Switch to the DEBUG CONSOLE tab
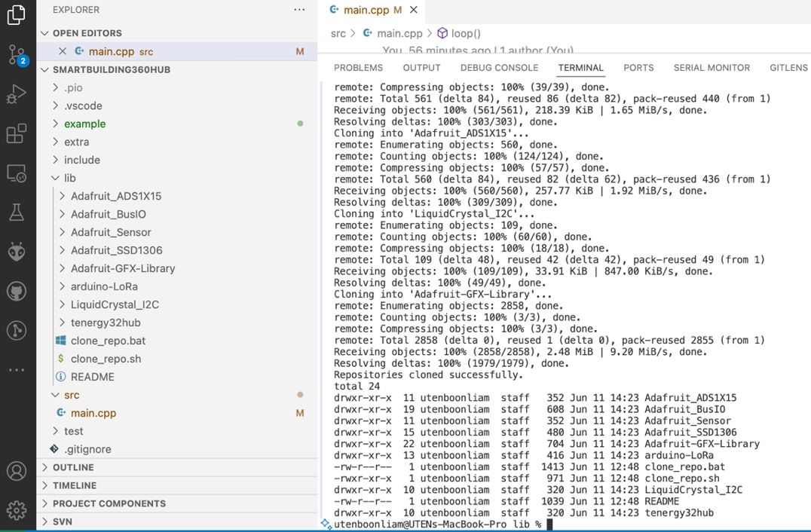Image resolution: width=811 pixels, height=532 pixels. pyautogui.click(x=499, y=68)
